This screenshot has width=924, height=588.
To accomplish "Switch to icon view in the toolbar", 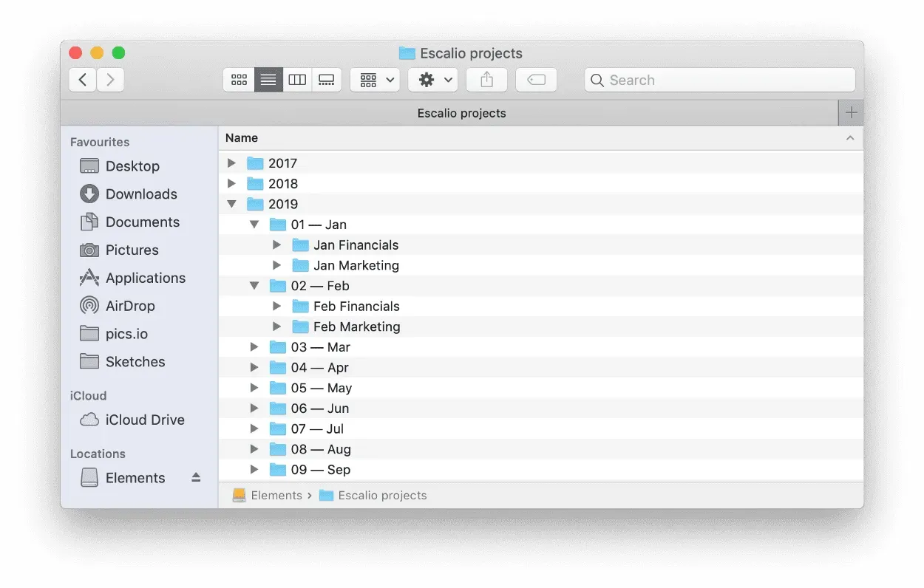I will [x=238, y=79].
